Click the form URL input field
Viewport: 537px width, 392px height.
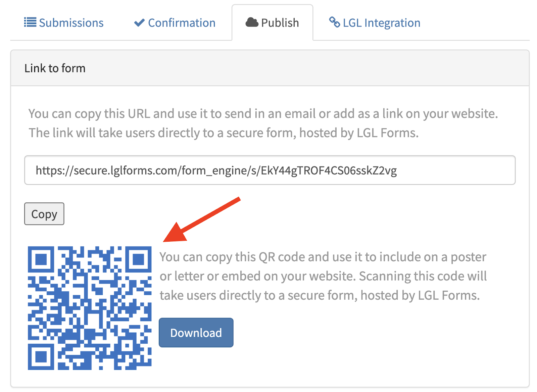click(270, 170)
